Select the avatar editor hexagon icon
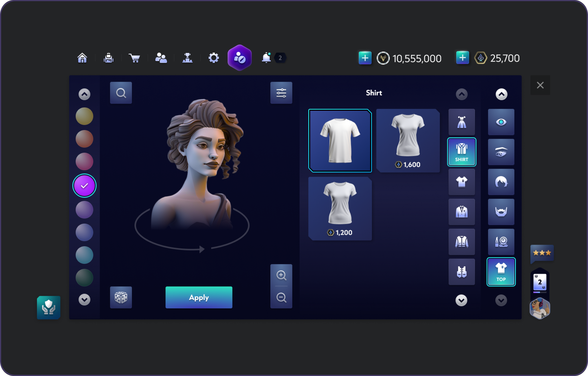 [x=240, y=58]
